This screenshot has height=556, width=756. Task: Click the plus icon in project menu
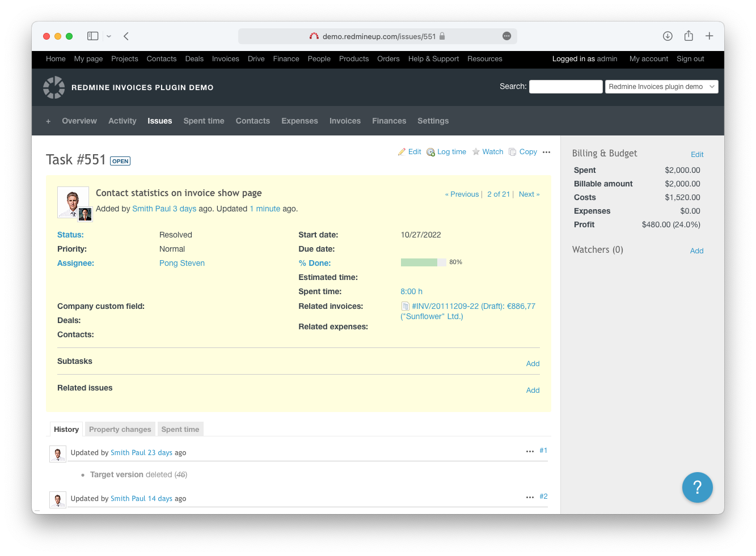pos(48,121)
